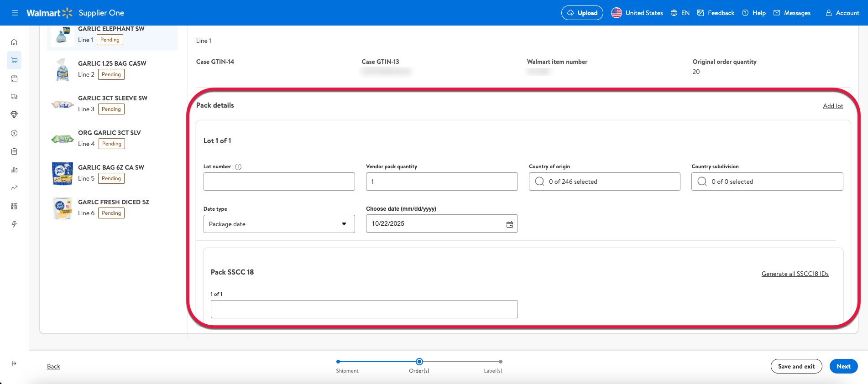Viewport: 868px width, 384px height.
Task: Click the bar chart sidebar icon
Action: tap(14, 170)
